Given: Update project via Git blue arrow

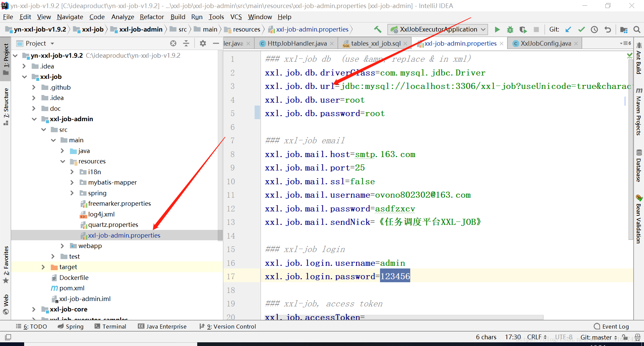Looking at the screenshot, I should pos(568,30).
